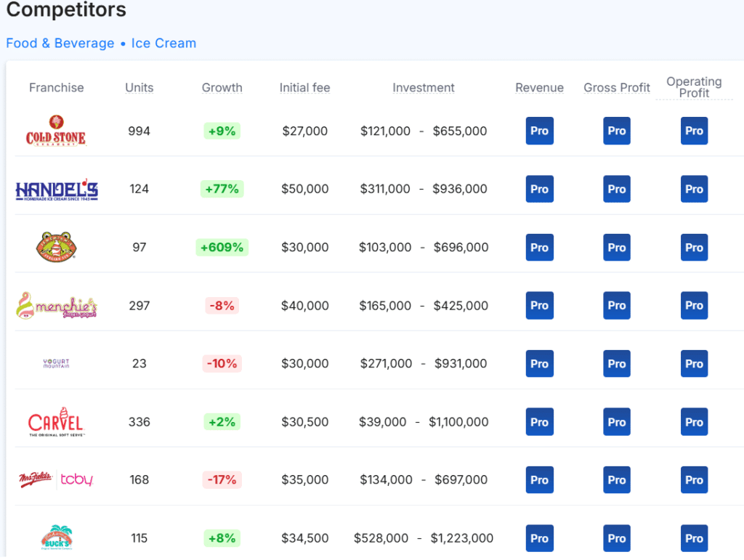Click TCBY Gross Profit Pro badge
This screenshot has height=560, width=744.
617,480
